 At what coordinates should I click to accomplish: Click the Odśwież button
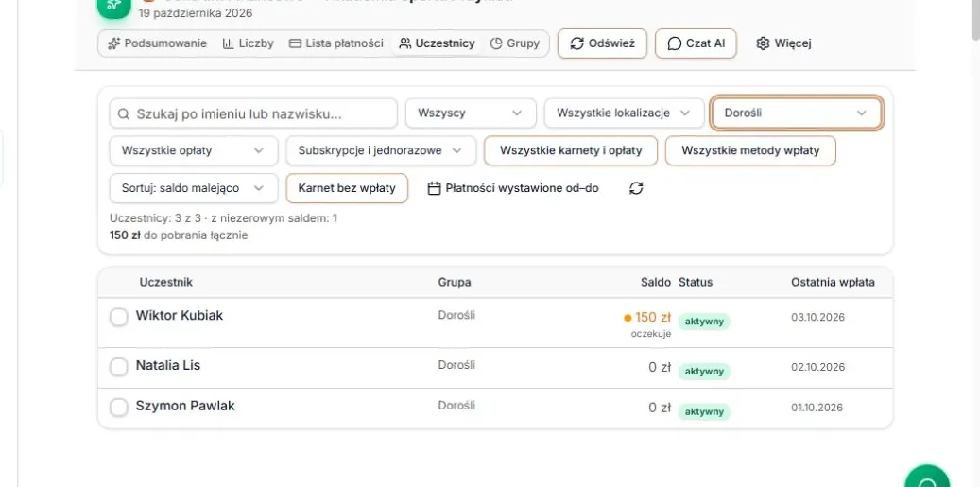pyautogui.click(x=602, y=43)
